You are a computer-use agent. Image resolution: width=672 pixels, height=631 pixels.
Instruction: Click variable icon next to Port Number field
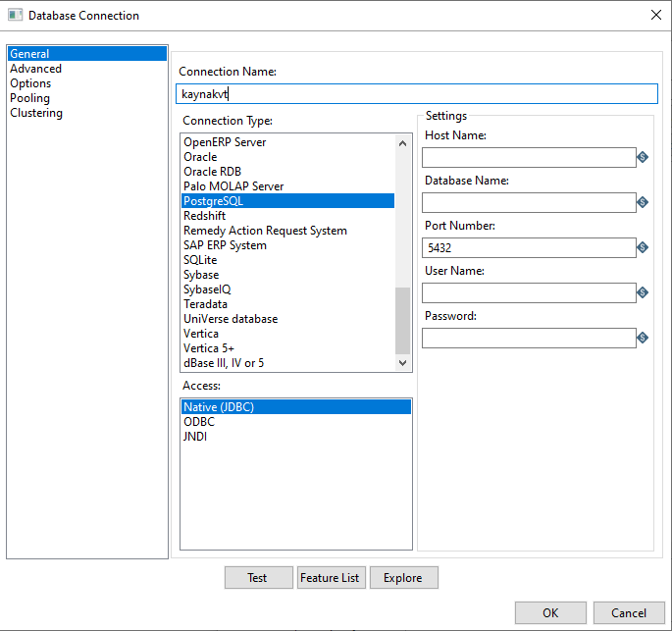click(642, 247)
